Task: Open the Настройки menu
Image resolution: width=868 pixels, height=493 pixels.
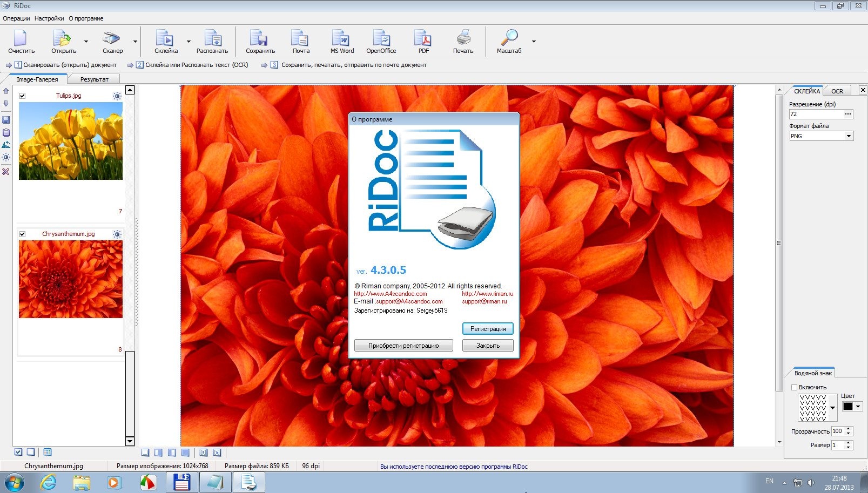Action: coord(49,18)
